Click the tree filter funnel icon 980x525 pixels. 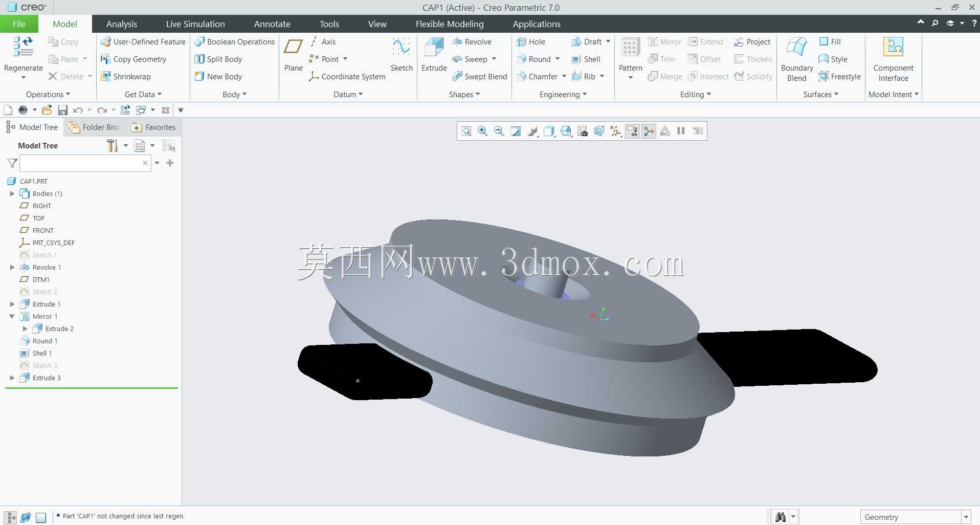(12, 163)
